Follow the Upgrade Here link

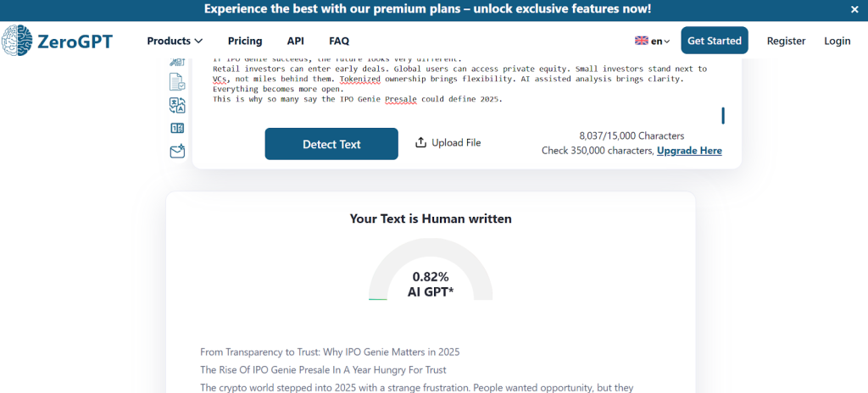689,151
